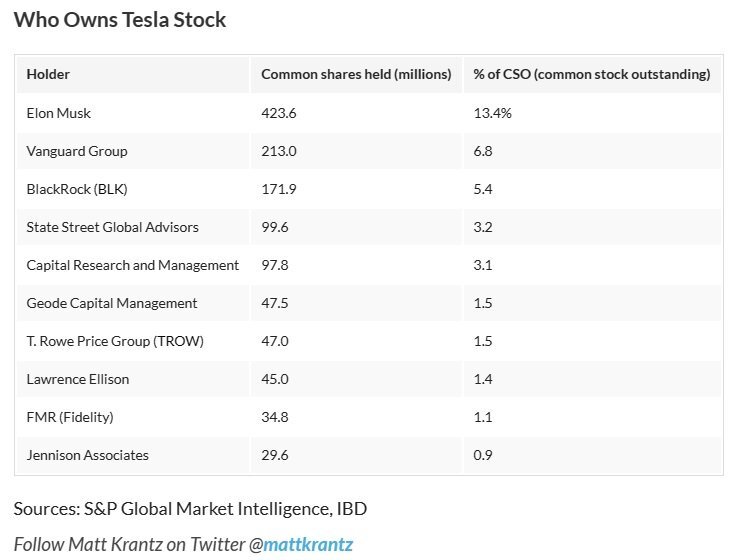The height and width of the screenshot is (560, 734).
Task: Select the '47.5' shares cell
Action: tap(356, 302)
